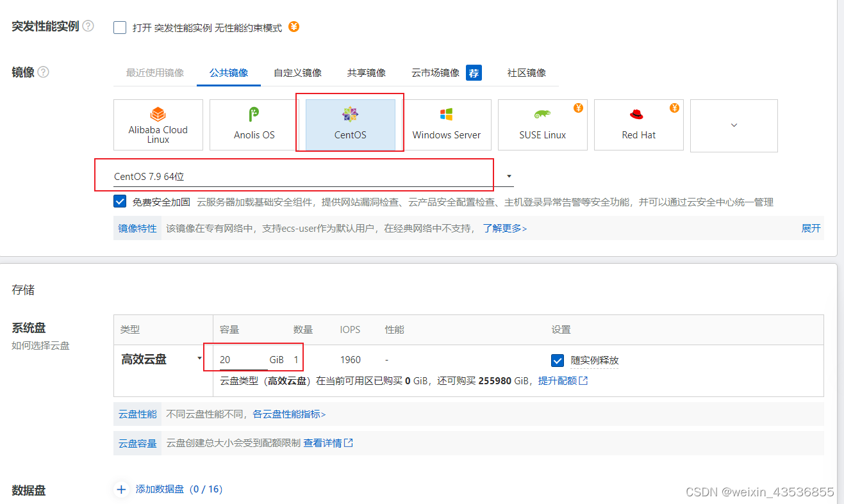The image size is (844, 504).
Task: Click external link icon after 查看详情
Action: pyautogui.click(x=349, y=443)
